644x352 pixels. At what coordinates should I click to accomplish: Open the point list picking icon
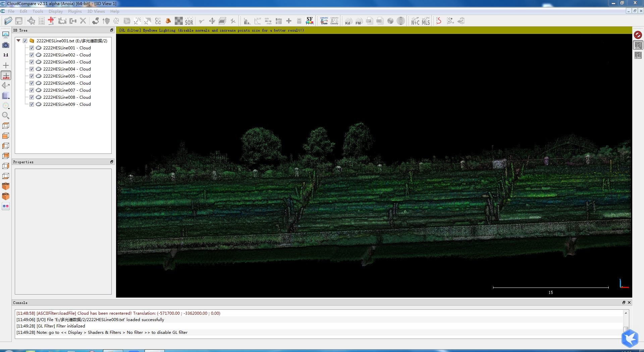pos(42,21)
